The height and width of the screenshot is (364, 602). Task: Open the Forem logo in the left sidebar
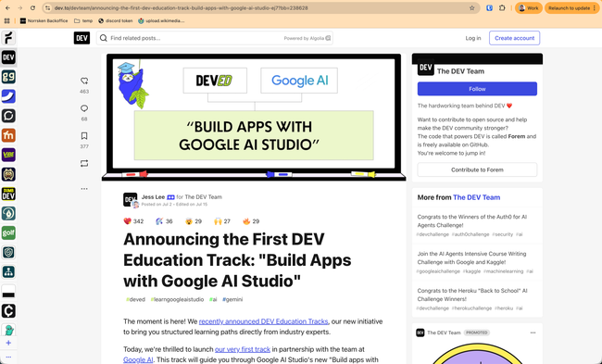(8, 38)
